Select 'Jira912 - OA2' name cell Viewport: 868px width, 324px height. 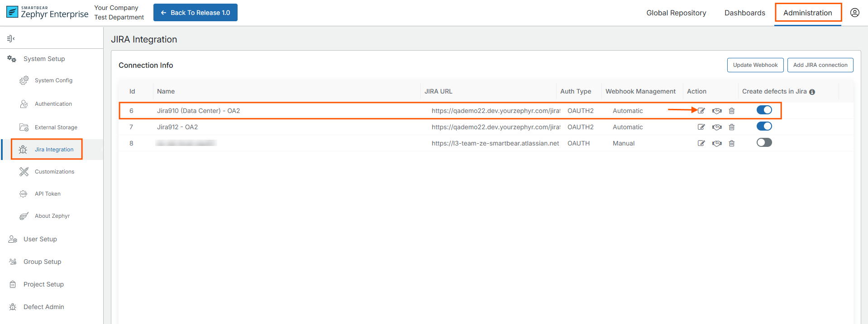point(177,127)
